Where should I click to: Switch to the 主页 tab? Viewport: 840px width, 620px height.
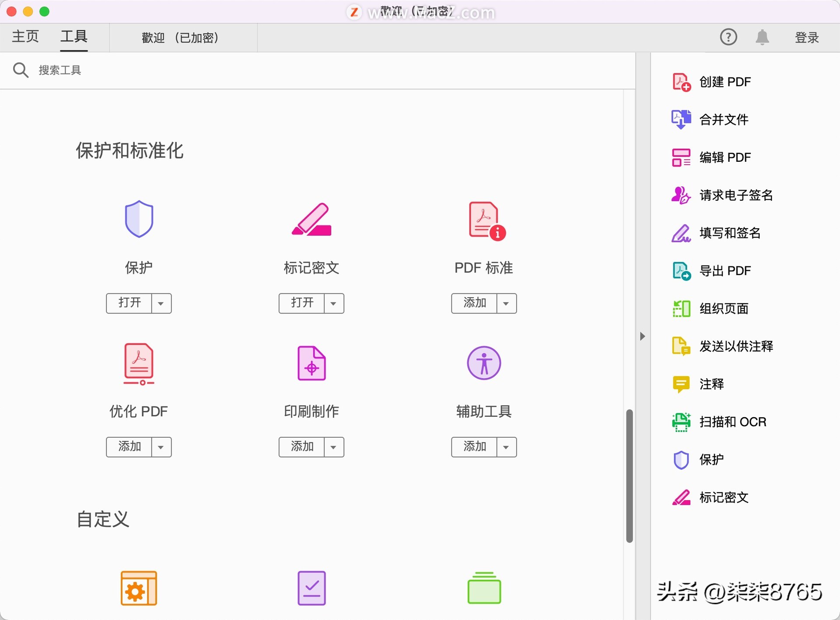[25, 37]
